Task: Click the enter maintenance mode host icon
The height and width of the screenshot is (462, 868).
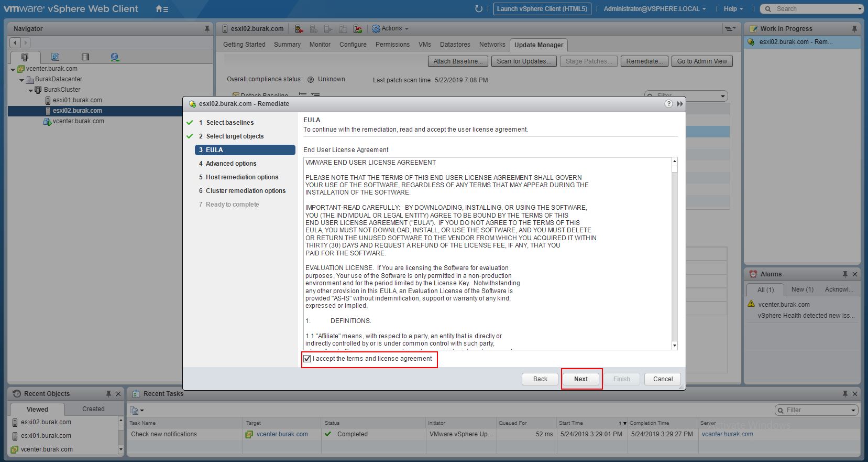Action: point(299,29)
